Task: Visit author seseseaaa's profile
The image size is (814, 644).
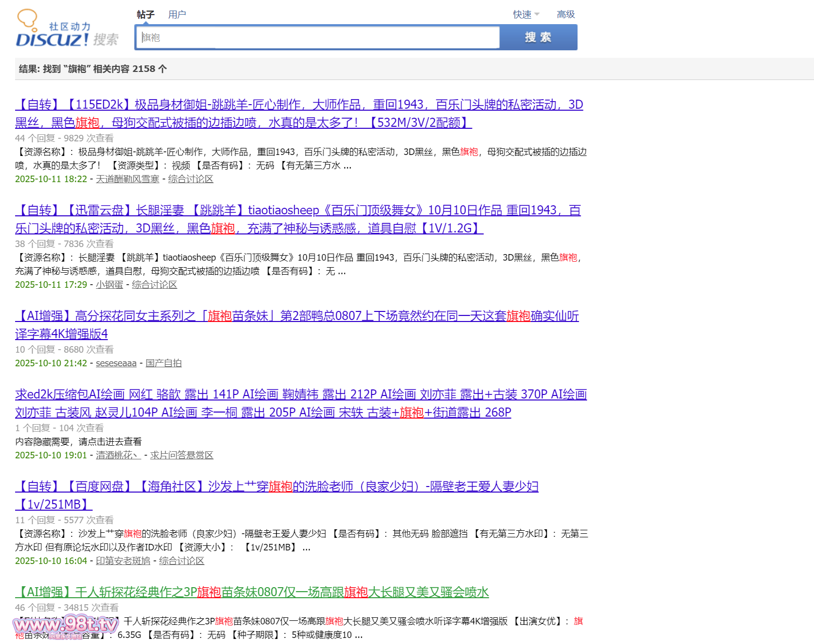Action: click(x=116, y=363)
